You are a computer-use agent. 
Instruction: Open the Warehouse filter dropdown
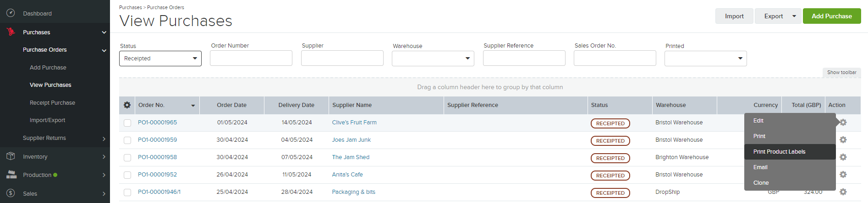433,59
